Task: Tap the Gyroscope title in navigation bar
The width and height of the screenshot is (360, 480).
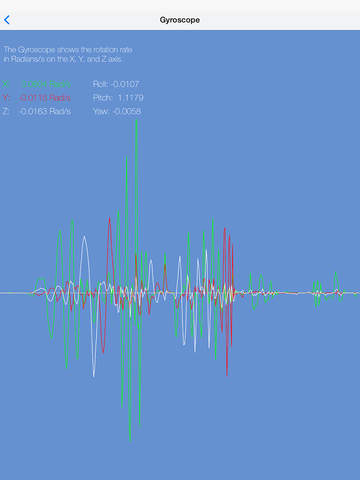Action: point(180,20)
